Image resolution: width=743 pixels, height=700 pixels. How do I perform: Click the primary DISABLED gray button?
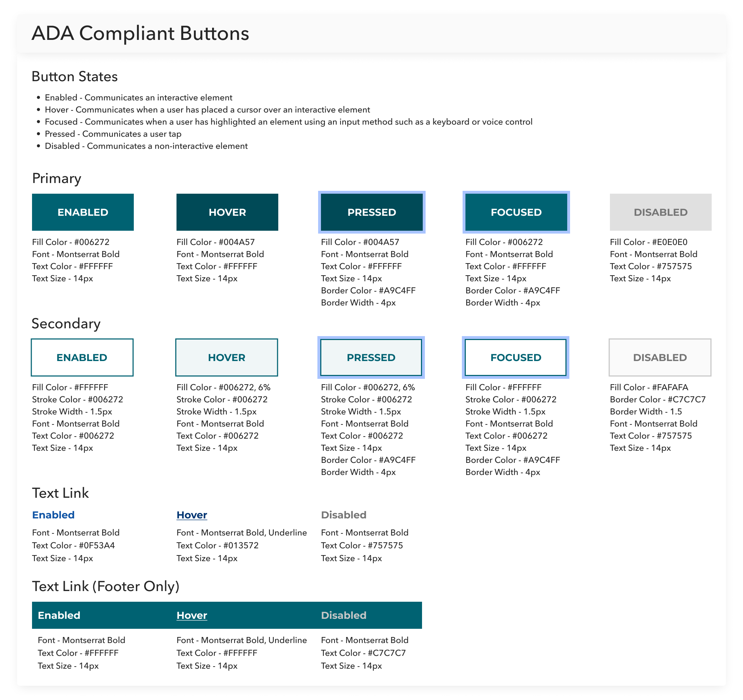pos(660,212)
